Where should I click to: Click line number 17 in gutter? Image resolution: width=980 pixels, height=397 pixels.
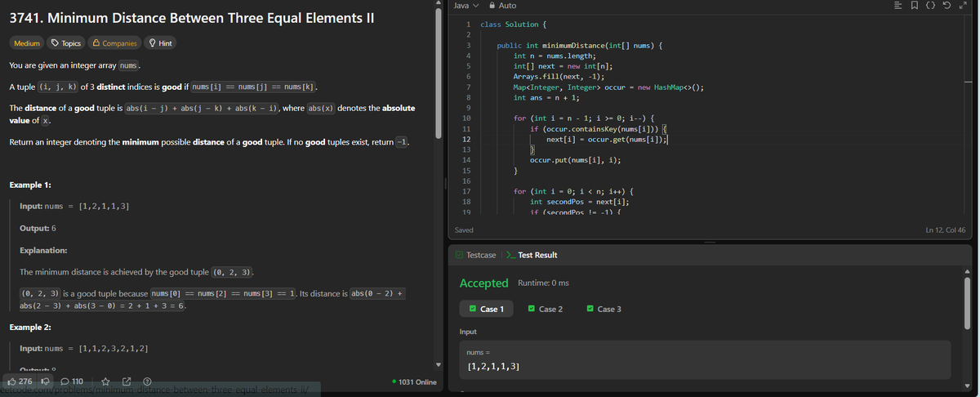click(465, 190)
